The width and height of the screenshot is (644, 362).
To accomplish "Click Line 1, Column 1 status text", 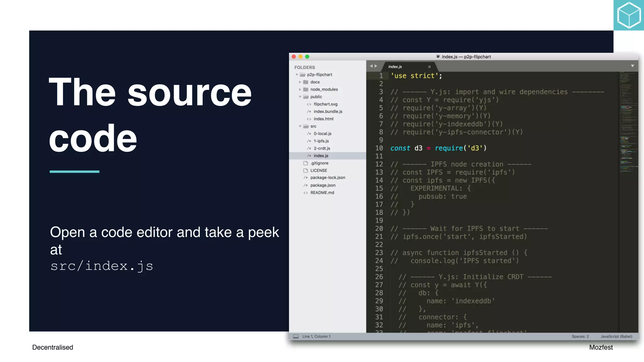I will pos(316,337).
